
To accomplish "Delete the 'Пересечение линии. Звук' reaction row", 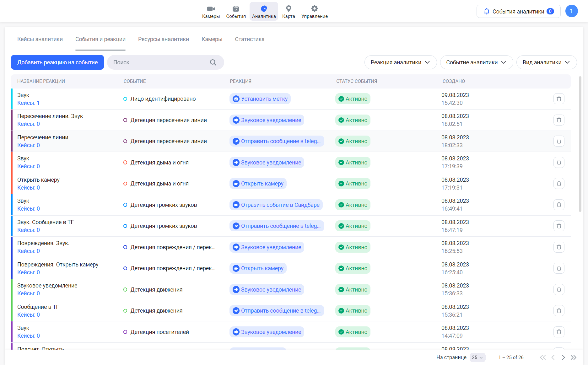I will pos(559,120).
